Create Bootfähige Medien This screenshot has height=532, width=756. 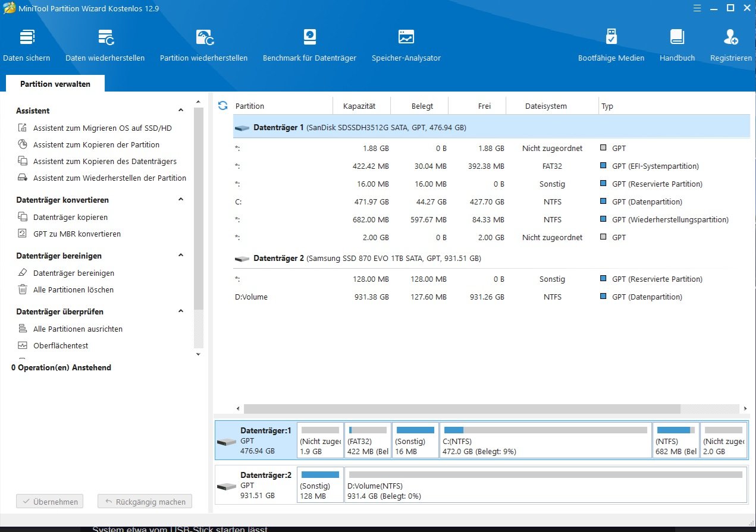click(611, 45)
